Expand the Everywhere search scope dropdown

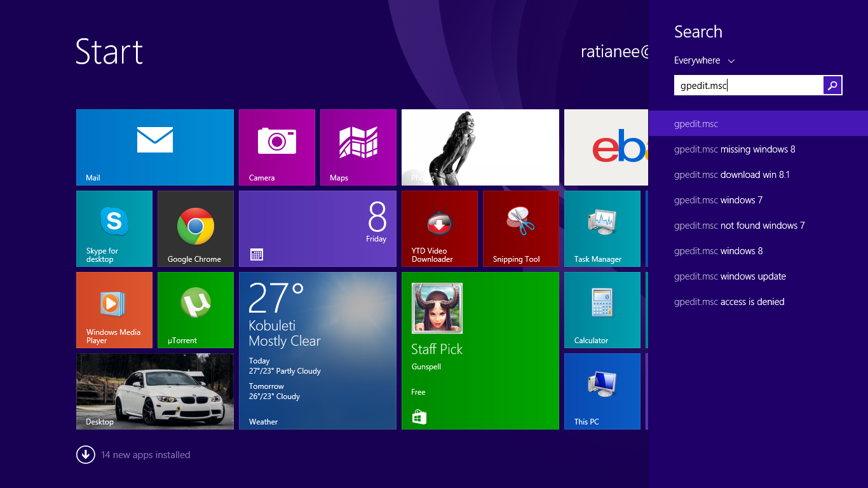click(704, 60)
